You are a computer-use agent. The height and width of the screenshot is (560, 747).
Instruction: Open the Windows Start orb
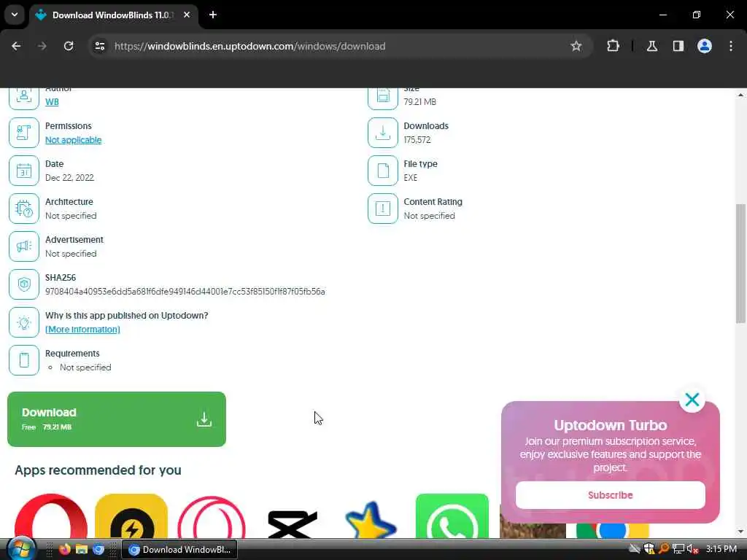[21, 548]
